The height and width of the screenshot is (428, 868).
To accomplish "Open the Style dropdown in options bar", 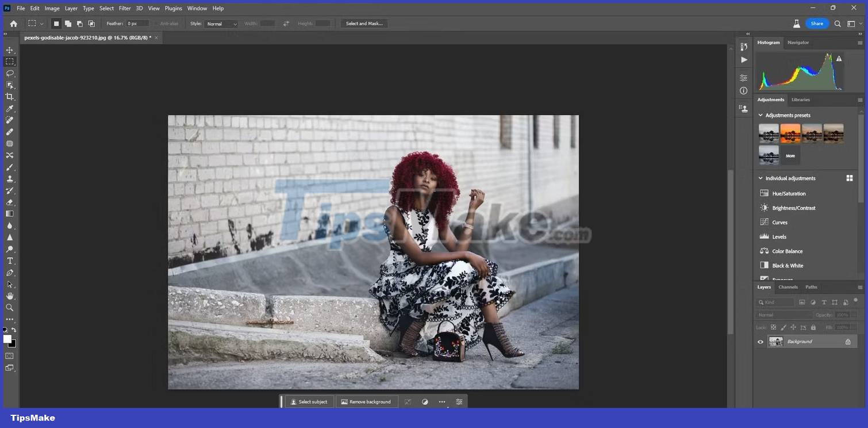I will pos(221,24).
